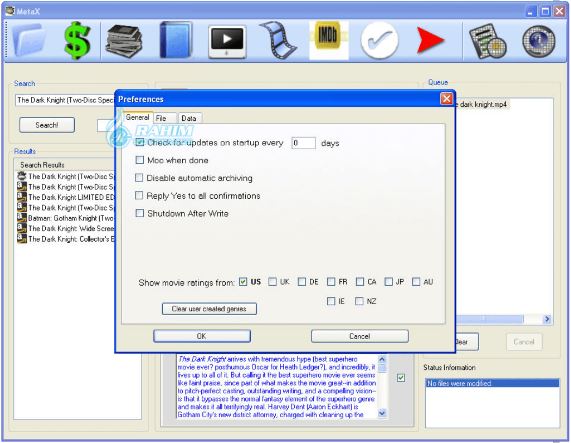Switch to the File preferences tab
571x443 pixels.
[165, 118]
